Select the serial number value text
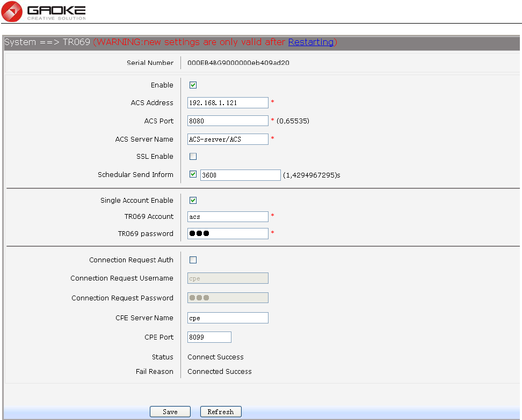 click(x=238, y=63)
